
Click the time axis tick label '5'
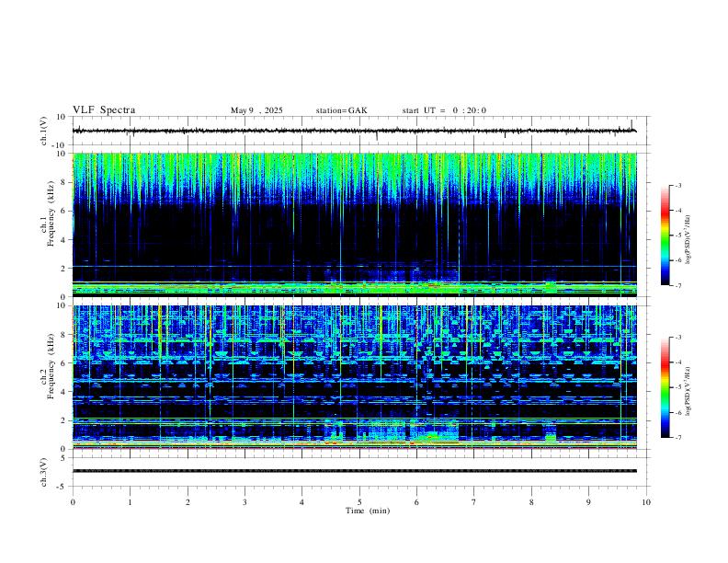pos(359,502)
